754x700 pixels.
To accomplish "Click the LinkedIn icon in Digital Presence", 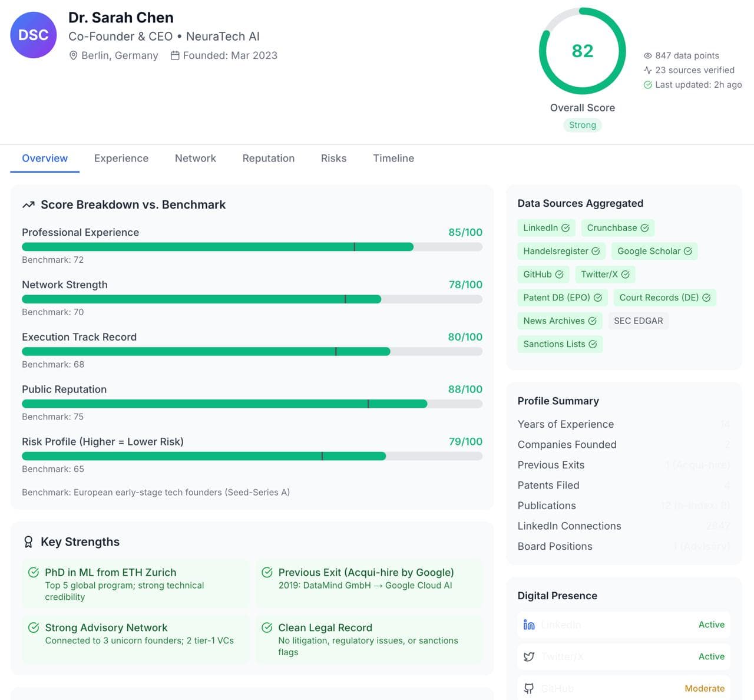I will (528, 625).
